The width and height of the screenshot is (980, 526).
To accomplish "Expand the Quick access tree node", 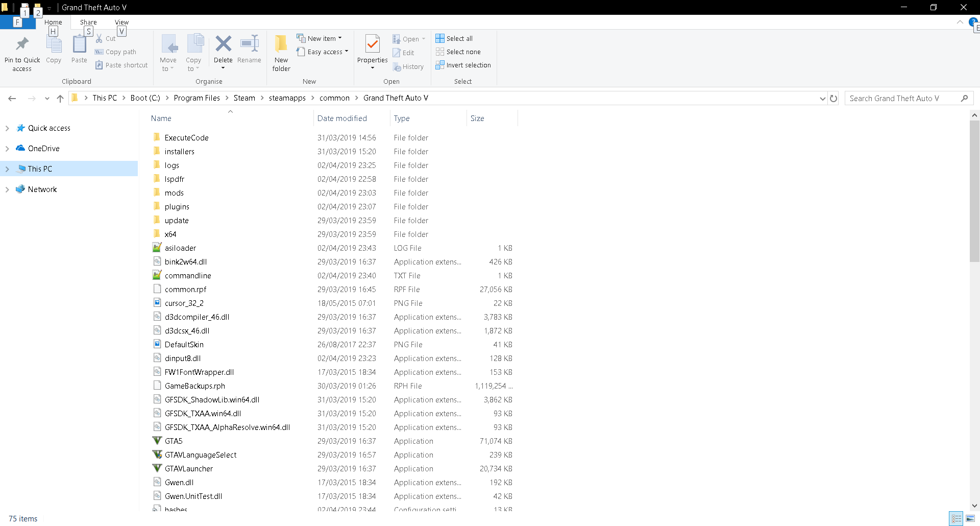I will click(x=7, y=128).
